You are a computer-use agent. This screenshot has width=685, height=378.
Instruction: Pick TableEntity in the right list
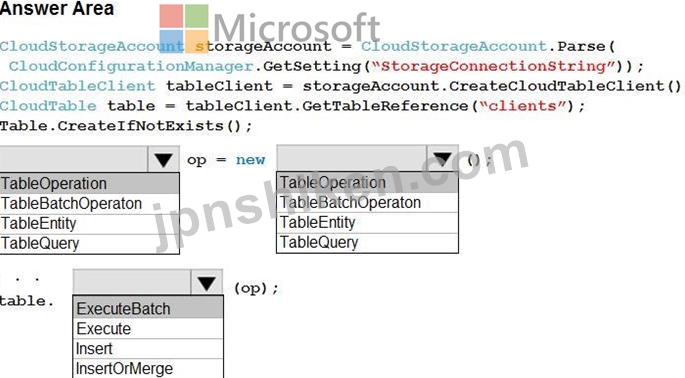[x=367, y=222]
